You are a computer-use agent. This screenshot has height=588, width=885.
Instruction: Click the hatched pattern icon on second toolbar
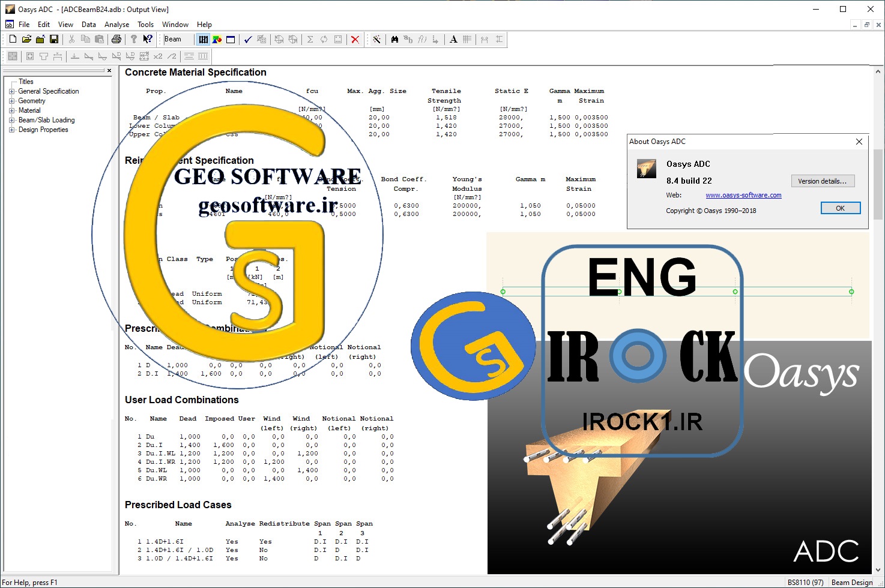[13, 56]
